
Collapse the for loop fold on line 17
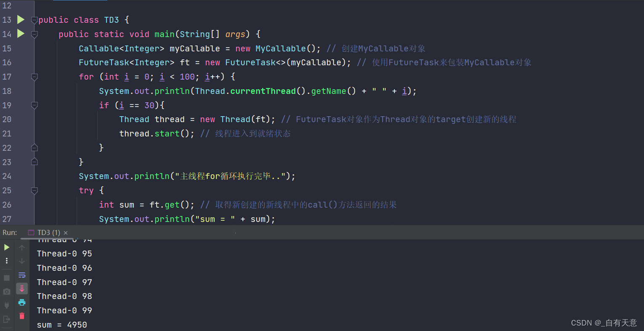(35, 77)
